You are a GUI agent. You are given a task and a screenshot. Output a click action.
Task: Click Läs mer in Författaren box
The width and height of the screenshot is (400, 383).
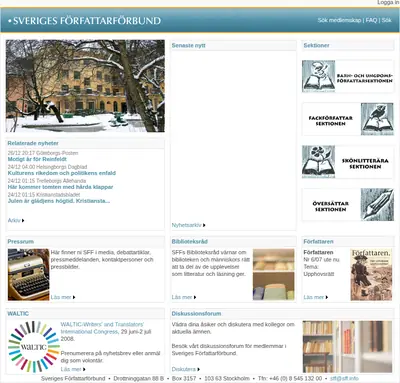click(316, 297)
